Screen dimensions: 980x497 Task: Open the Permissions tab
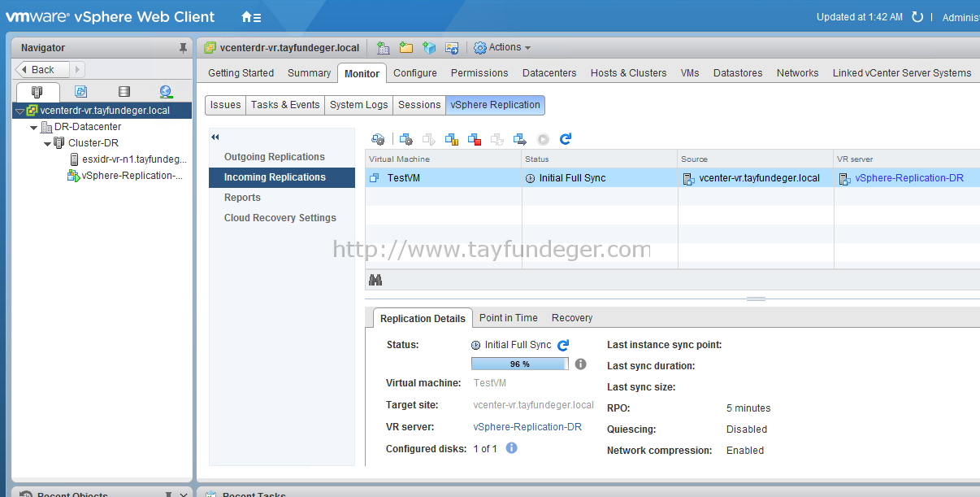[479, 72]
